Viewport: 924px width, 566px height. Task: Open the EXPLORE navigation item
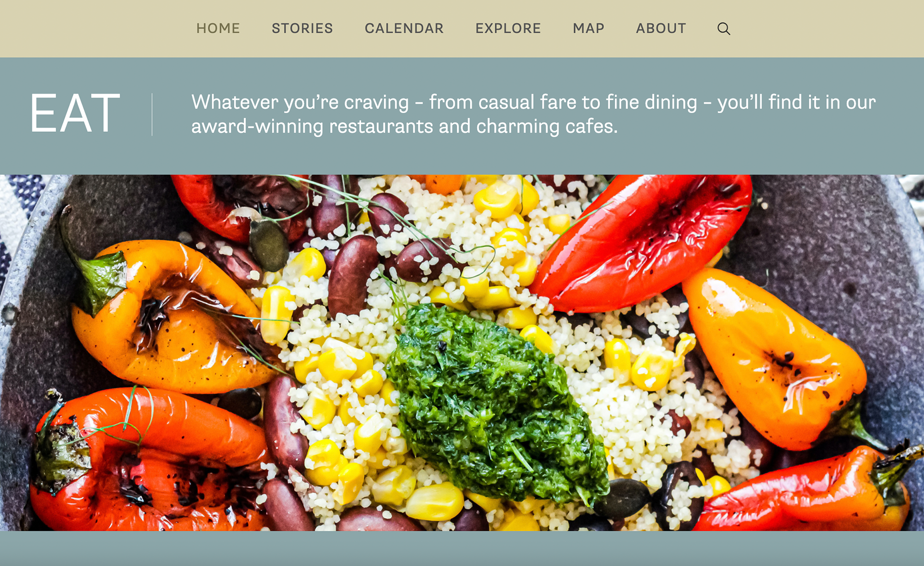[x=508, y=28]
